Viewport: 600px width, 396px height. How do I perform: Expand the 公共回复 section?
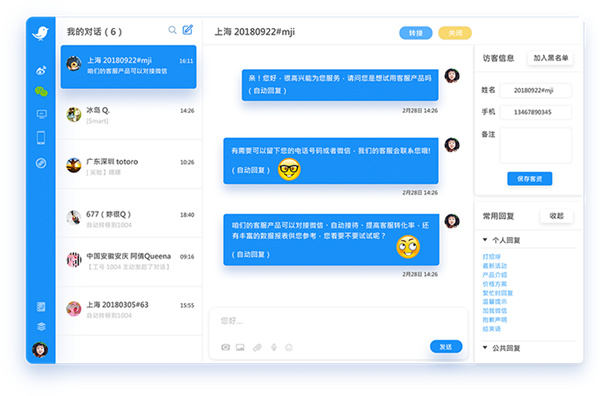coord(485,348)
